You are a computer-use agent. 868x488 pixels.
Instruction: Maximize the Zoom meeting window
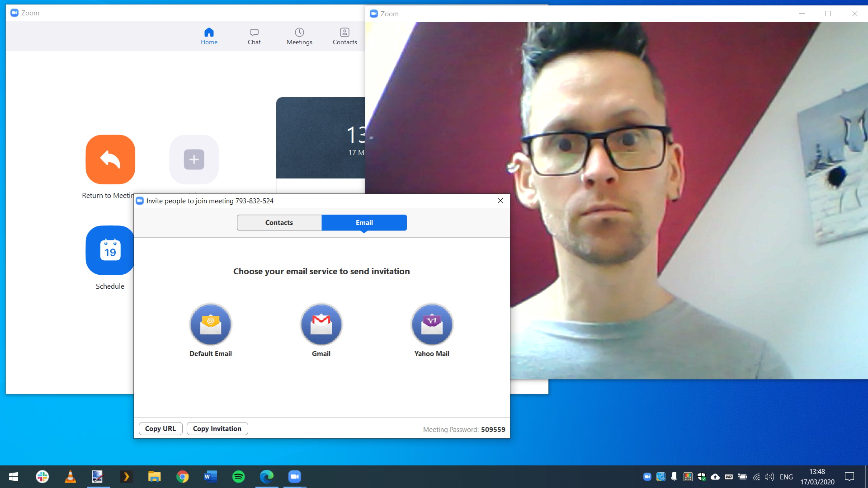(828, 14)
